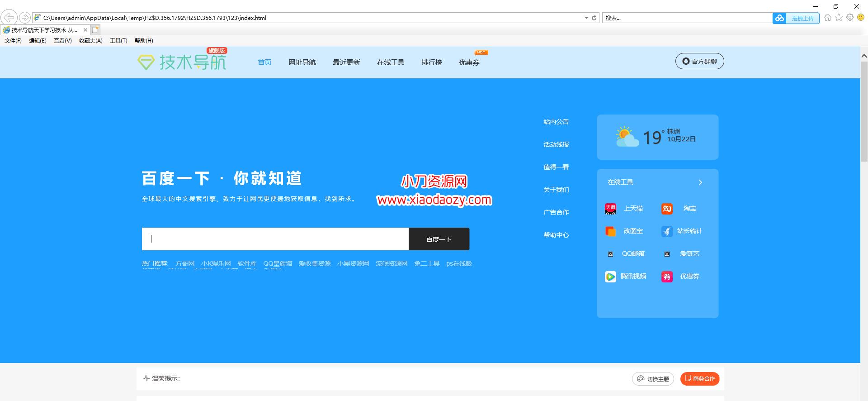868x401 pixels.
Task: Open the 兔二工具 link
Action: [x=427, y=263]
